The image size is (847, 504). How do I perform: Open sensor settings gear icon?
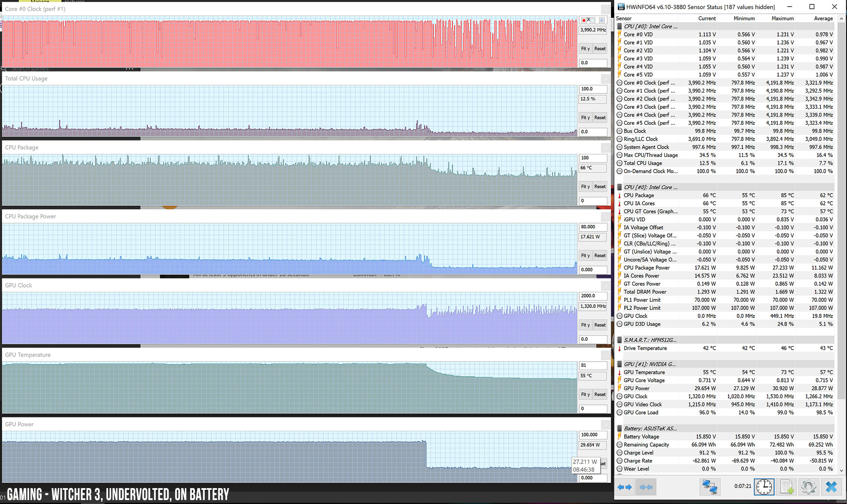809,487
